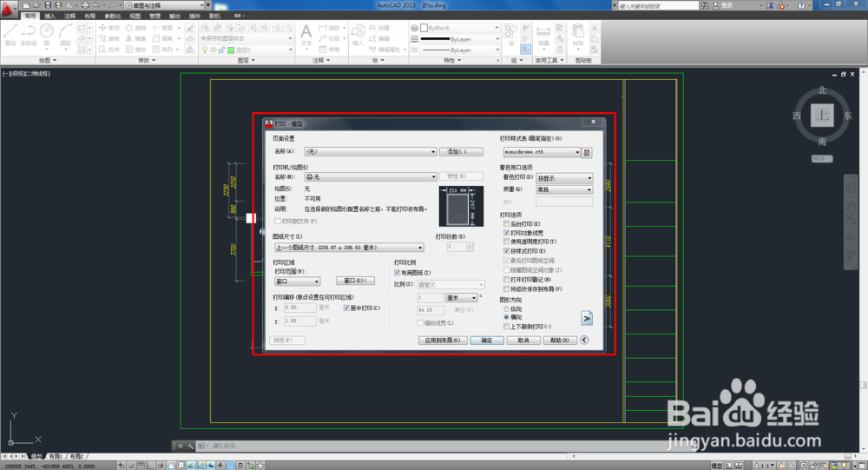Image resolution: width=868 pixels, height=470 pixels.
Task: Click the Open file icon in quick access toolbar
Action: 36,5
